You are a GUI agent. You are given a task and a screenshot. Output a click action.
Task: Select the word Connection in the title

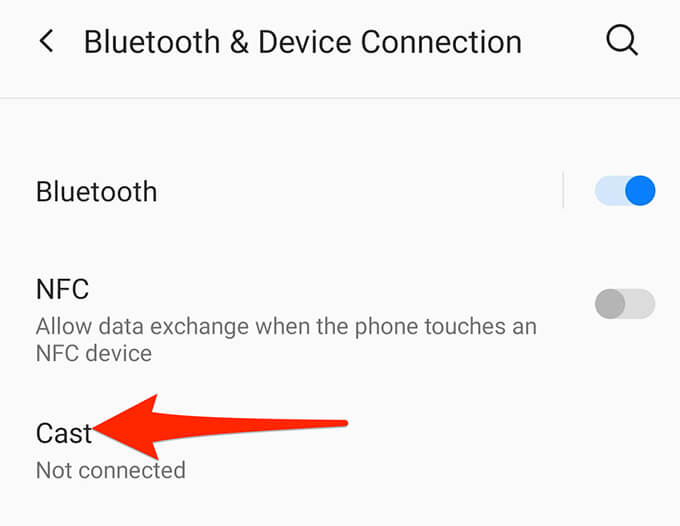pyautogui.click(x=441, y=42)
